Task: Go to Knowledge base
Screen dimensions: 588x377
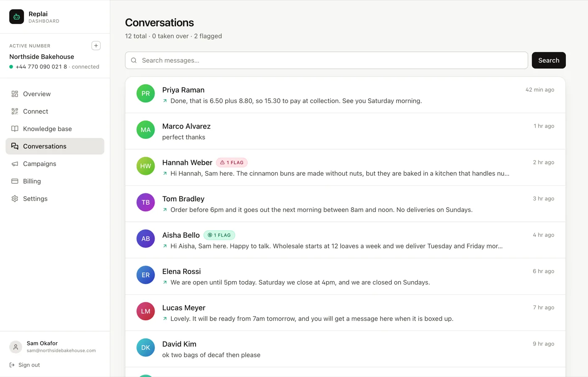Action: 55,129
